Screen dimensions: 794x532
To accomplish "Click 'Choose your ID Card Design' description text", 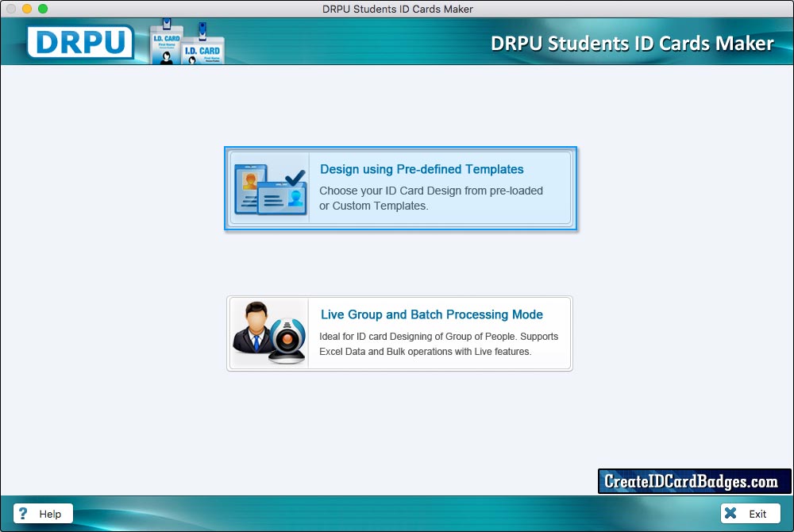I will tap(431, 199).
